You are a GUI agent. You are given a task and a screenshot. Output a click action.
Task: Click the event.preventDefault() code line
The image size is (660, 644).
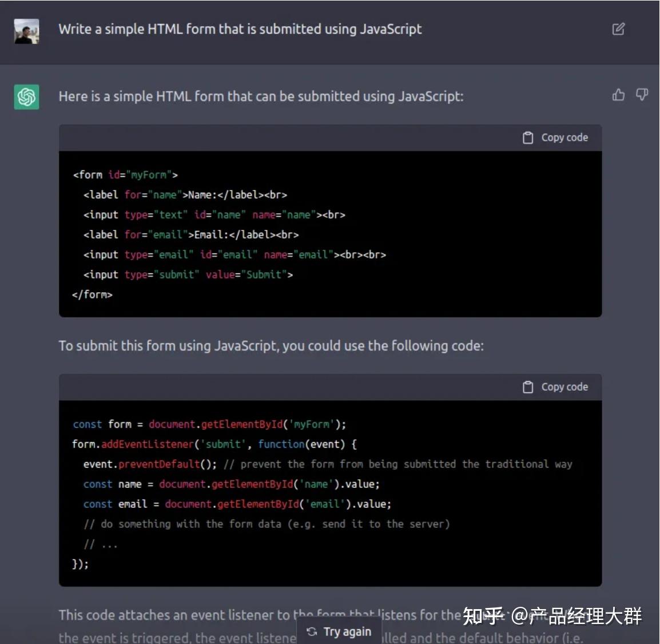328,464
